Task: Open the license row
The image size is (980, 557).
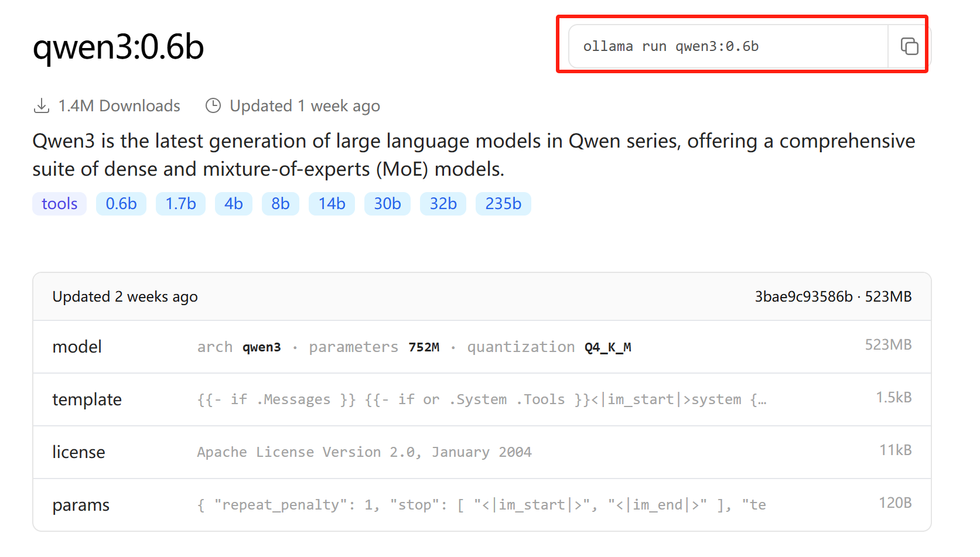Action: point(482,452)
